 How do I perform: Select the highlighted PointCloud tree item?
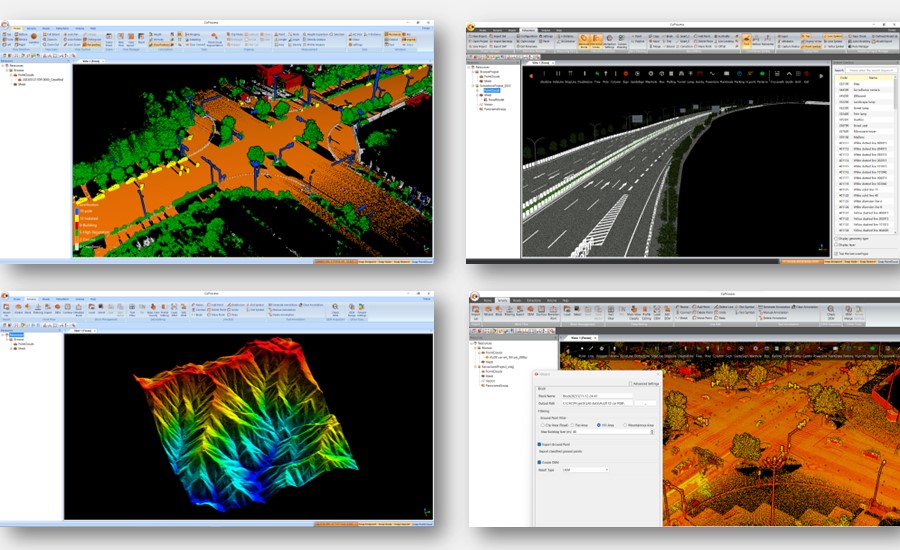click(494, 88)
